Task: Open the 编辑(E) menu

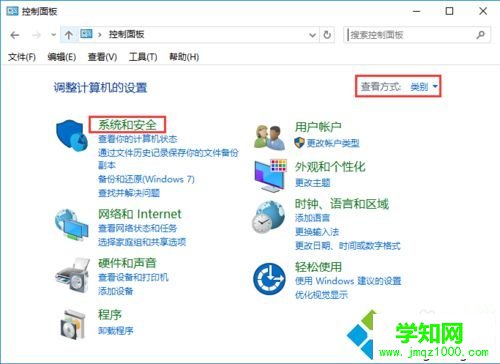Action: pyautogui.click(x=62, y=57)
